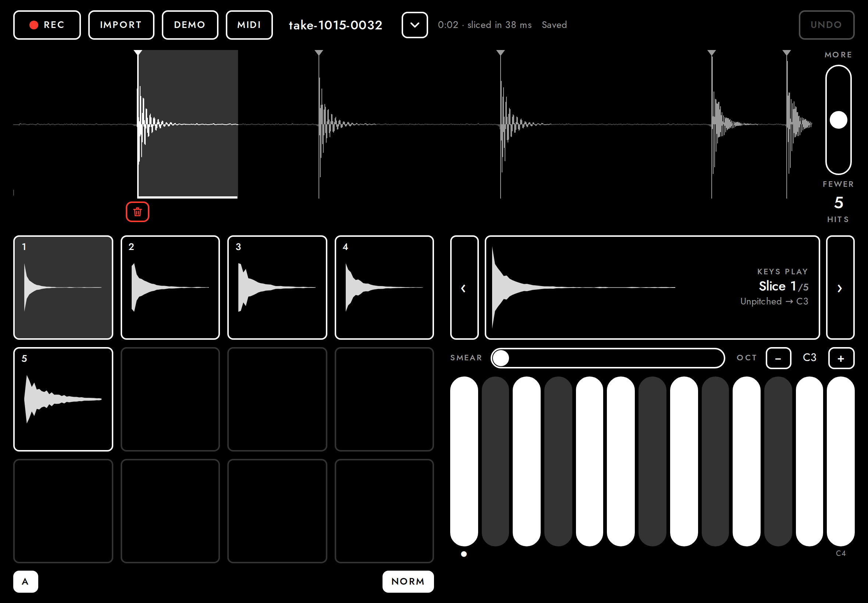Adjust the MORE/FEWER hits slider knob
The height and width of the screenshot is (603, 868).
point(838,120)
